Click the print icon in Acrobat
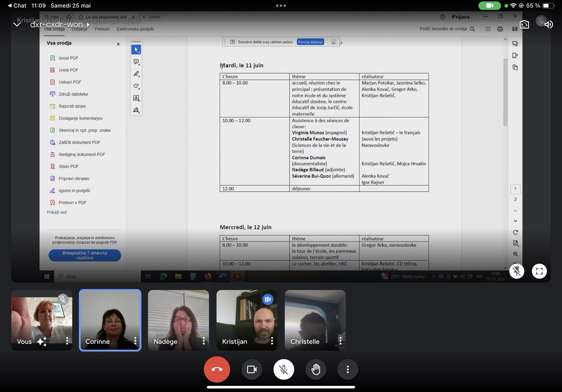 tap(500, 29)
